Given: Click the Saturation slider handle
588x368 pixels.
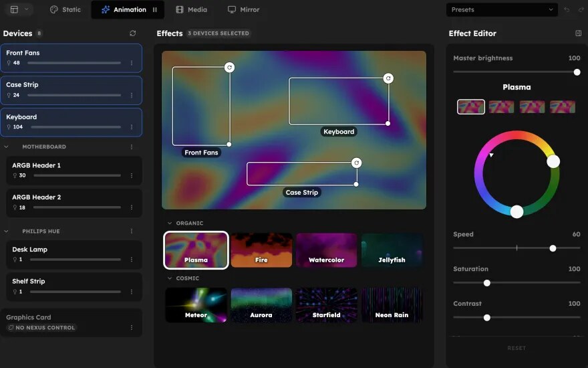Looking at the screenshot, I should 486,283.
